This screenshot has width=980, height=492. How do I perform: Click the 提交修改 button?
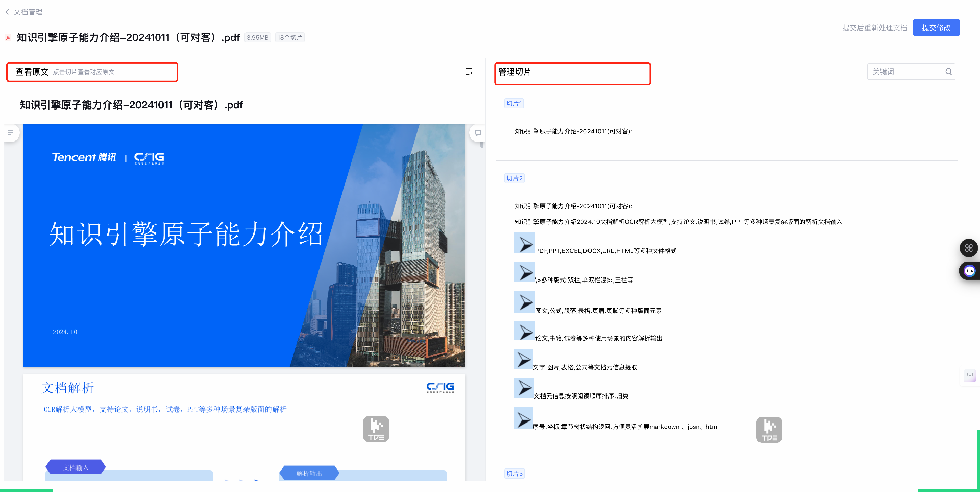point(936,28)
